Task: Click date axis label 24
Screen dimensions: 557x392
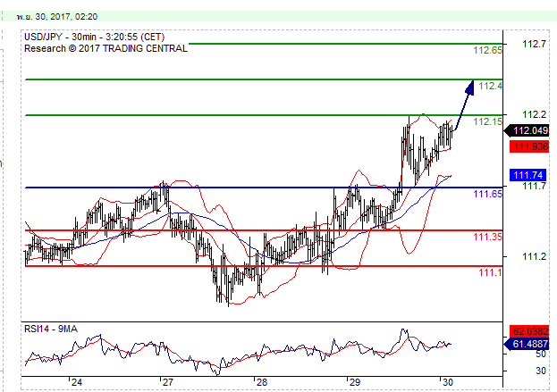Action: coord(76,382)
